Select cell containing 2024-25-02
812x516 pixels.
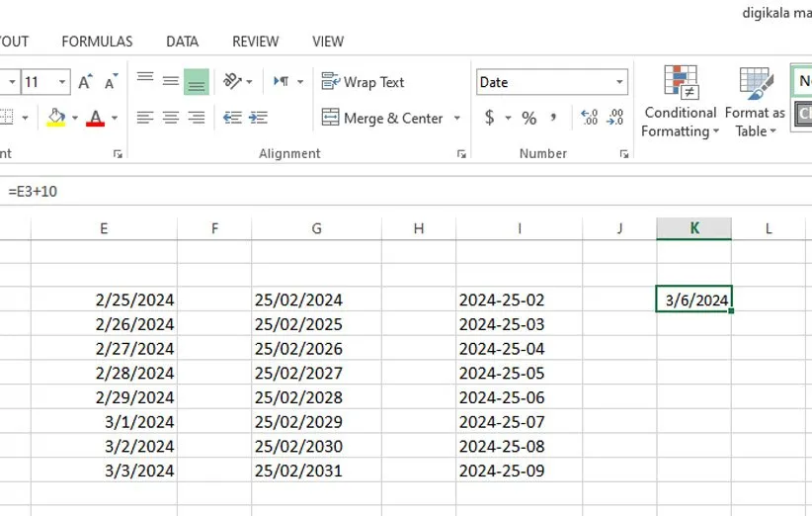click(x=520, y=300)
